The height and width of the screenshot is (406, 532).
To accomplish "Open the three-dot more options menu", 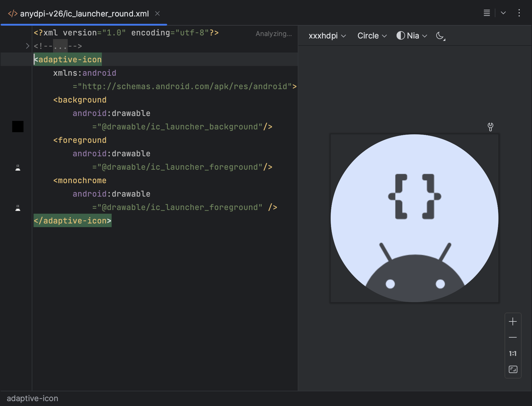I will point(519,13).
